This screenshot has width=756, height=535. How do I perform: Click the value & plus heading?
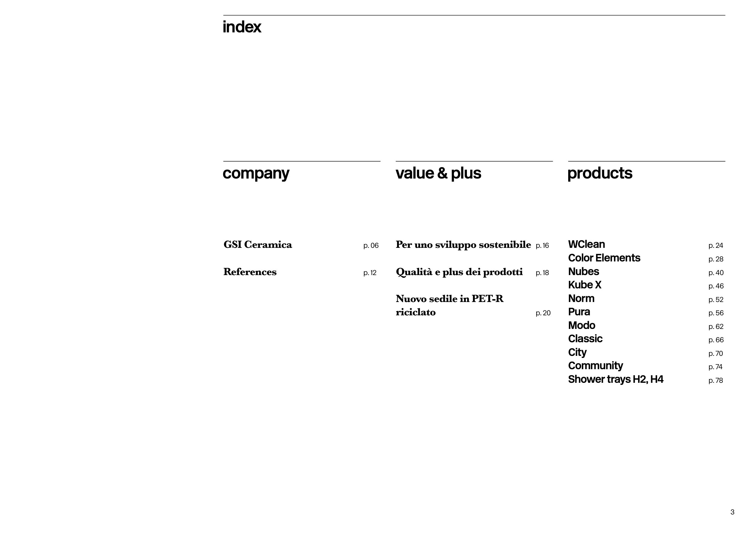(x=438, y=173)
